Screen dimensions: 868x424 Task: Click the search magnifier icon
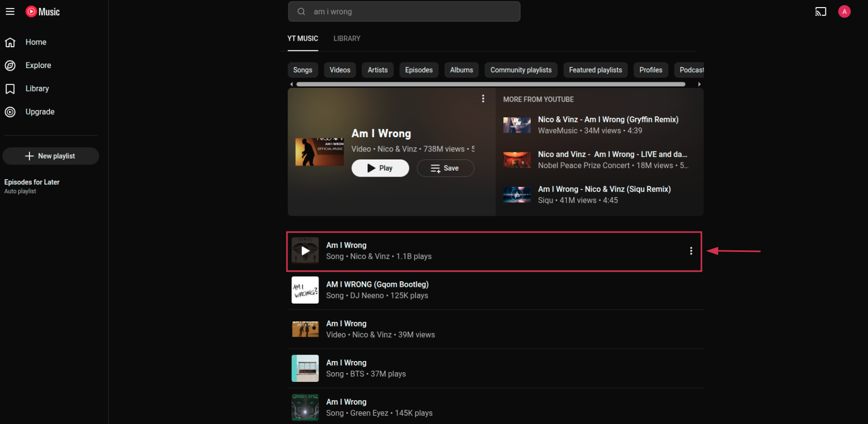tap(301, 12)
